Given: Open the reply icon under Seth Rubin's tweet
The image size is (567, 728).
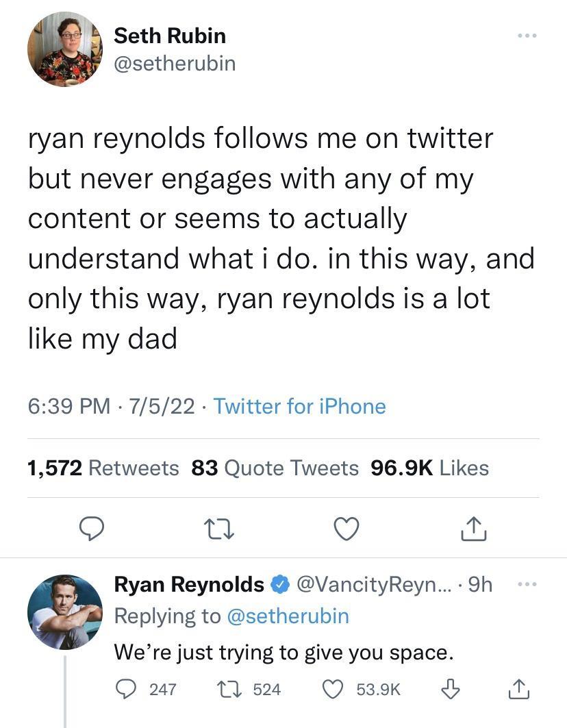Looking at the screenshot, I should [91, 529].
